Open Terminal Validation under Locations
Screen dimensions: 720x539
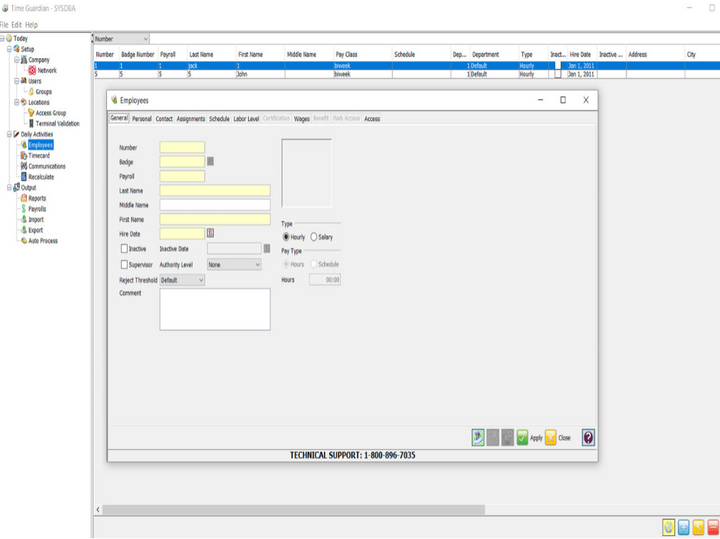[x=57, y=123]
